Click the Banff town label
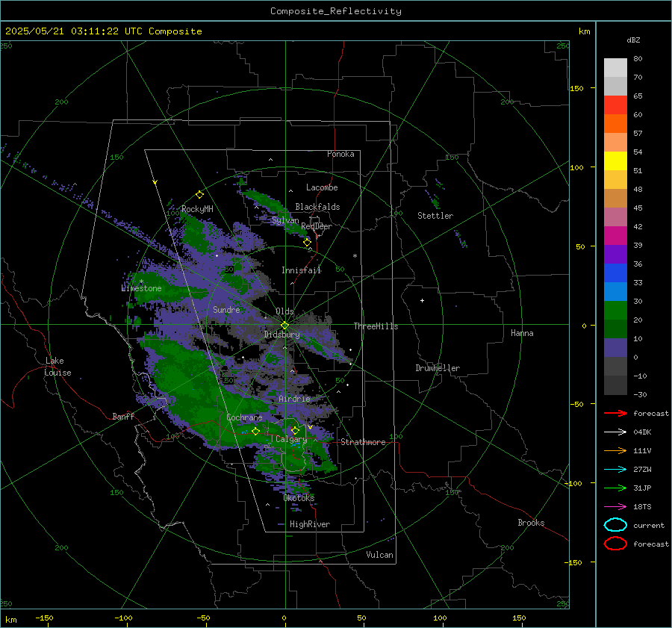The width and height of the screenshot is (672, 628). coord(123,416)
